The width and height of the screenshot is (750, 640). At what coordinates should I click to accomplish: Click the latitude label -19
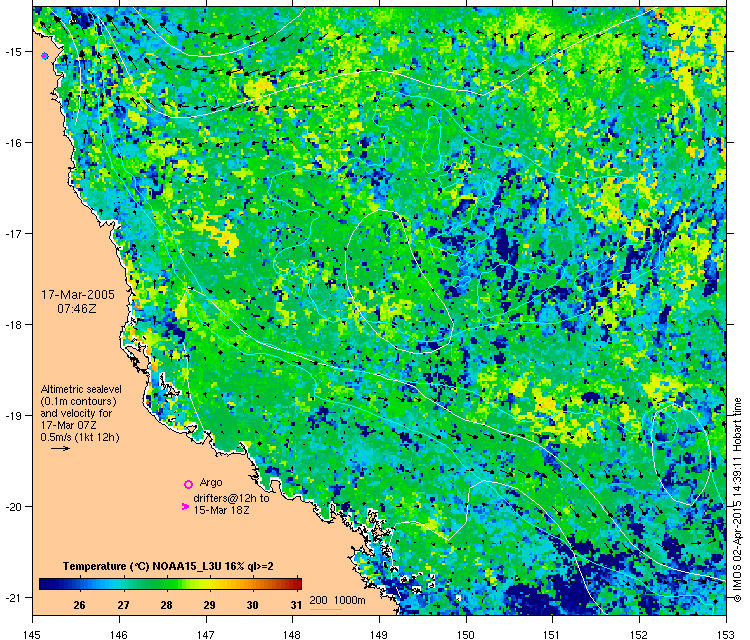tap(12, 415)
